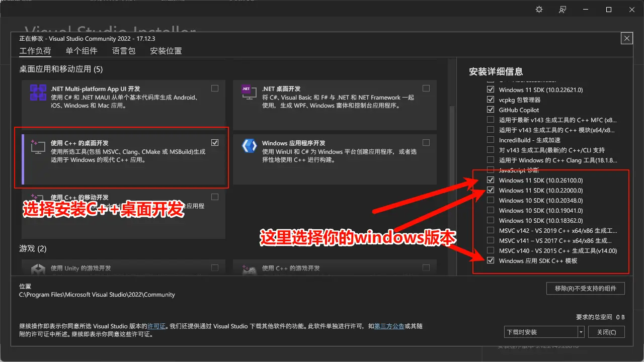Click the 关闭(C) button
Viewport: 644px width, 362px height.
pyautogui.click(x=606, y=332)
